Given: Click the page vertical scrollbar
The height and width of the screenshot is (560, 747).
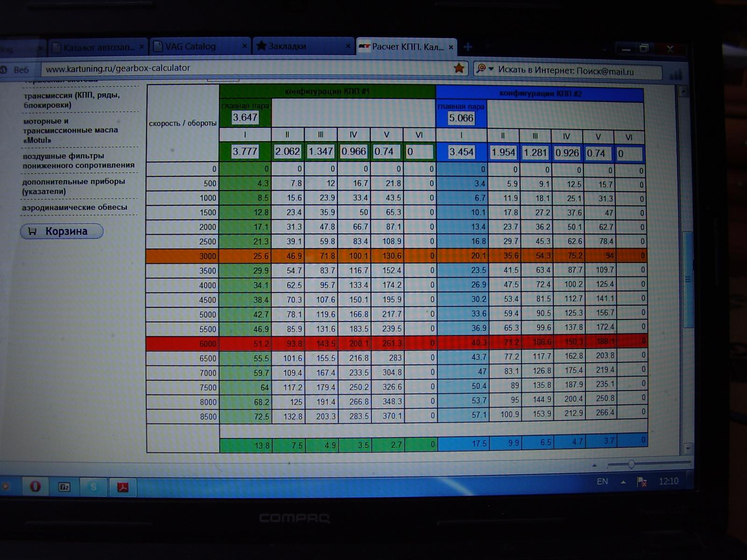Looking at the screenshot, I should [x=687, y=280].
